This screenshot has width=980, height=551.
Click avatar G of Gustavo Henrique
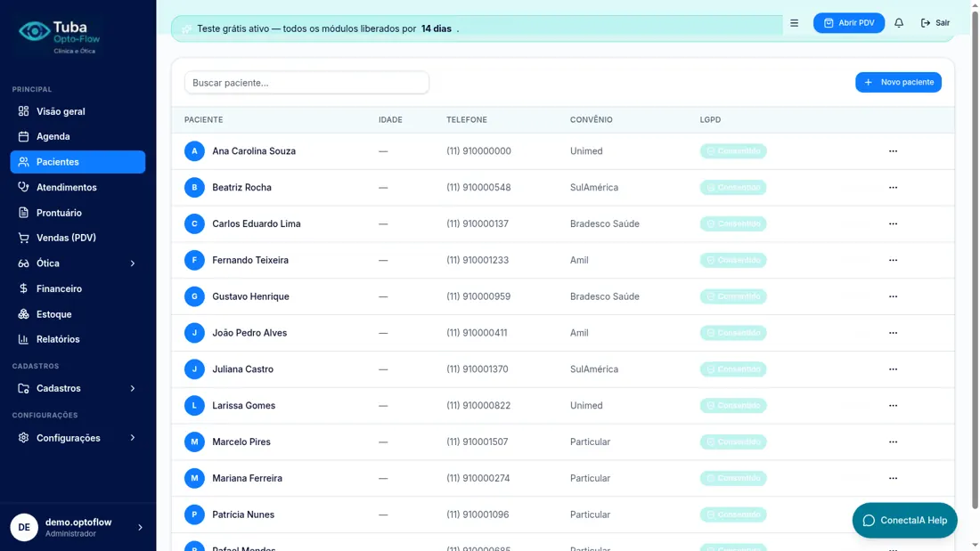tap(194, 296)
